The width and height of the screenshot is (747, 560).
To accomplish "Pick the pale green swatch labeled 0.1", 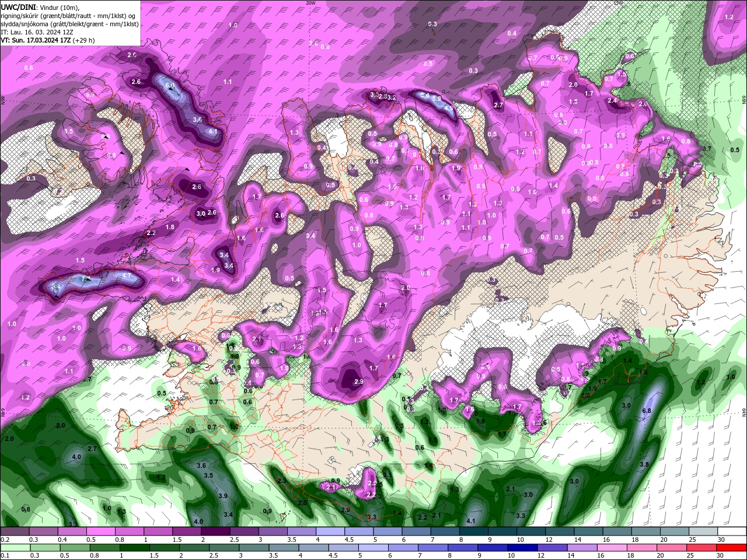I will click(x=15, y=548).
